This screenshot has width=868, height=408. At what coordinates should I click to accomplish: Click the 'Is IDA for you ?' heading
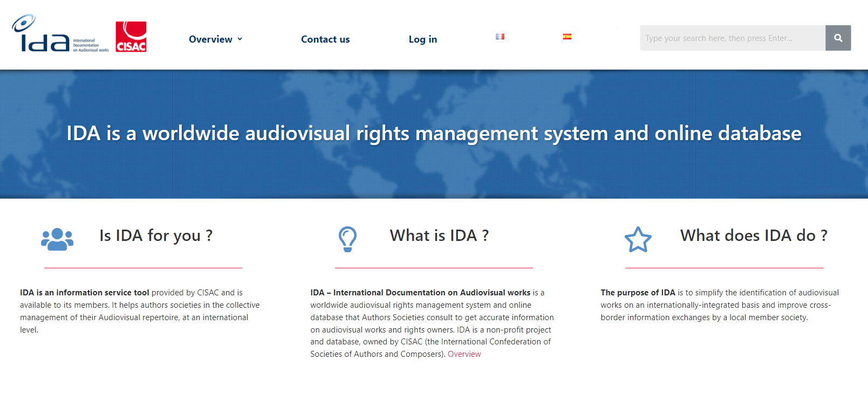pos(156,236)
